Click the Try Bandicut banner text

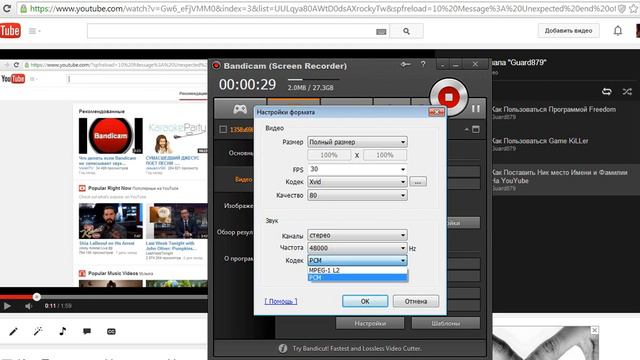(357, 348)
